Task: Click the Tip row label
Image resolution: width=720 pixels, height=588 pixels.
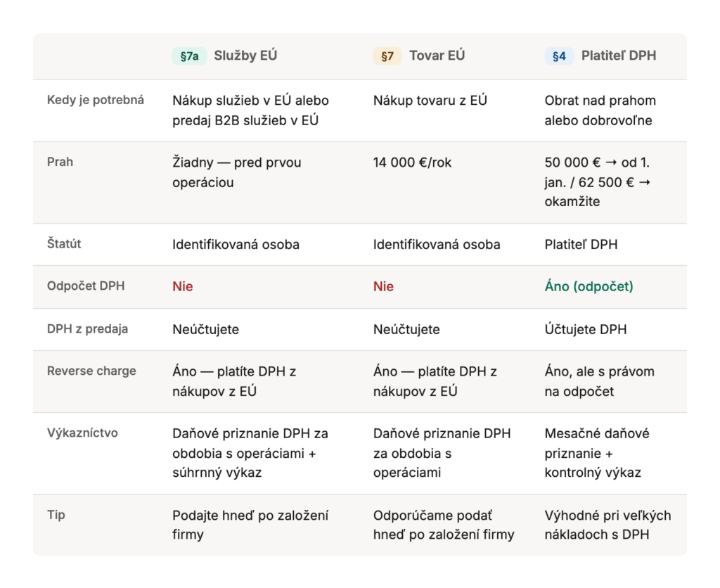Action: click(x=56, y=515)
